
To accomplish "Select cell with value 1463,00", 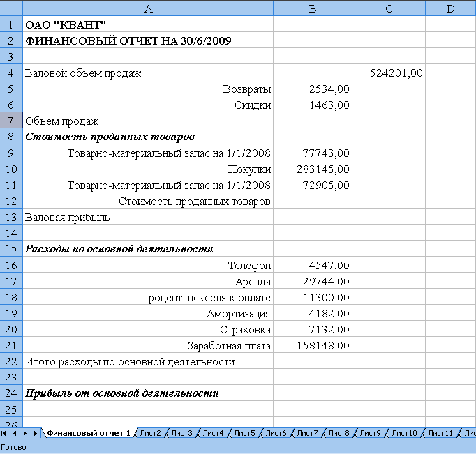I will (313, 105).
